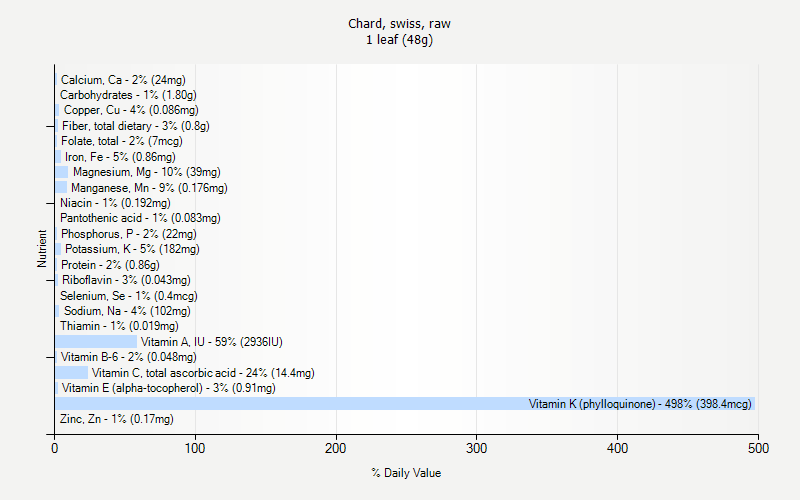This screenshot has height=500, width=800.
Task: Select the Vitamin C ascorbic acid bar
Action: 71,373
